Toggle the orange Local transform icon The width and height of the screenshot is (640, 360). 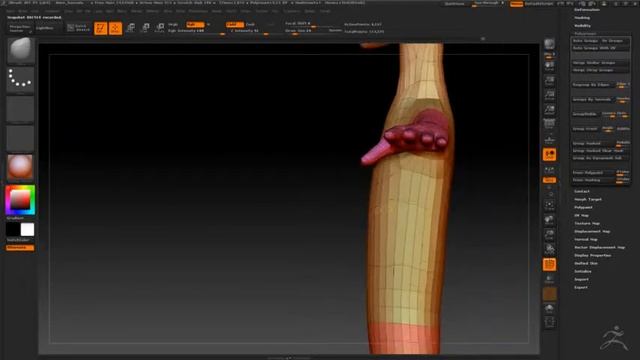pyautogui.click(x=549, y=155)
